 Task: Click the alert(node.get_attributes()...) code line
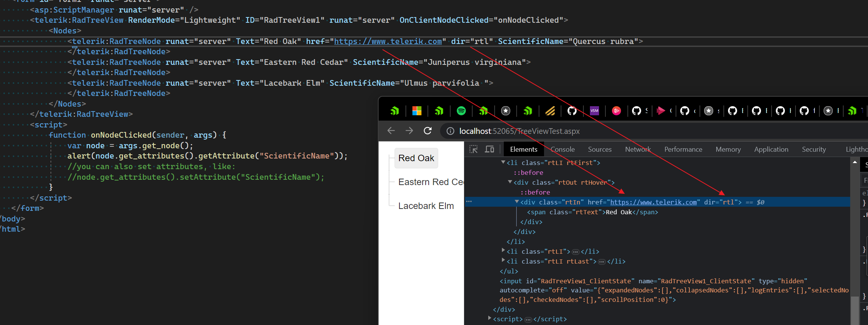tap(208, 156)
